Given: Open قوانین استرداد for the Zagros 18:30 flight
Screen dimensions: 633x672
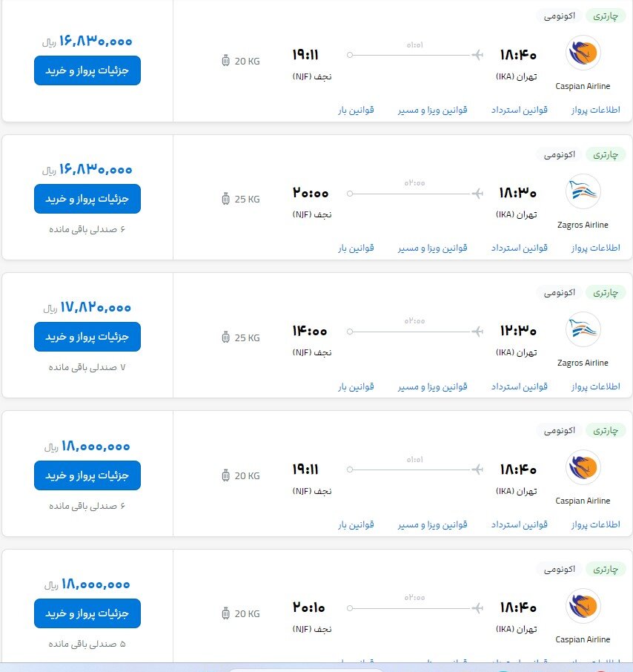Looking at the screenshot, I should [x=517, y=248].
